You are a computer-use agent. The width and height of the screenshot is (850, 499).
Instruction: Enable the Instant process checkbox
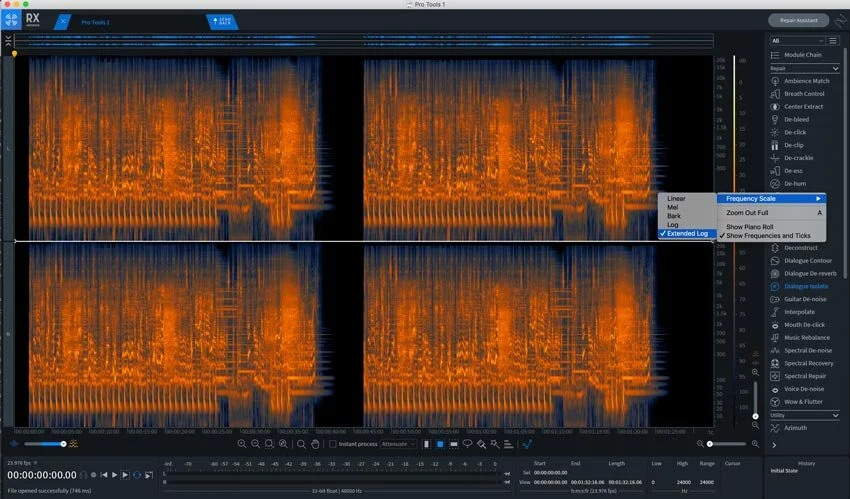[333, 444]
